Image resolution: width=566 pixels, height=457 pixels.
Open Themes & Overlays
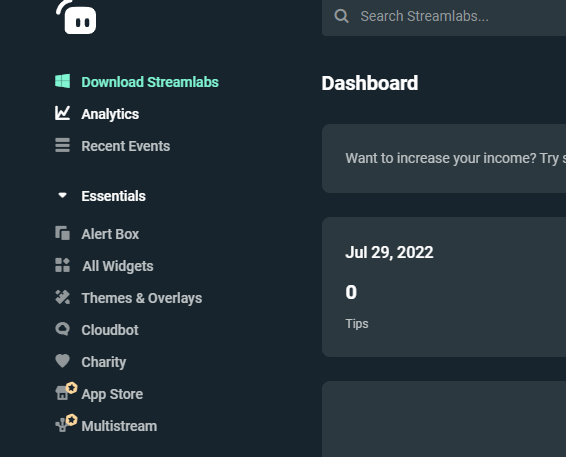coord(142,298)
